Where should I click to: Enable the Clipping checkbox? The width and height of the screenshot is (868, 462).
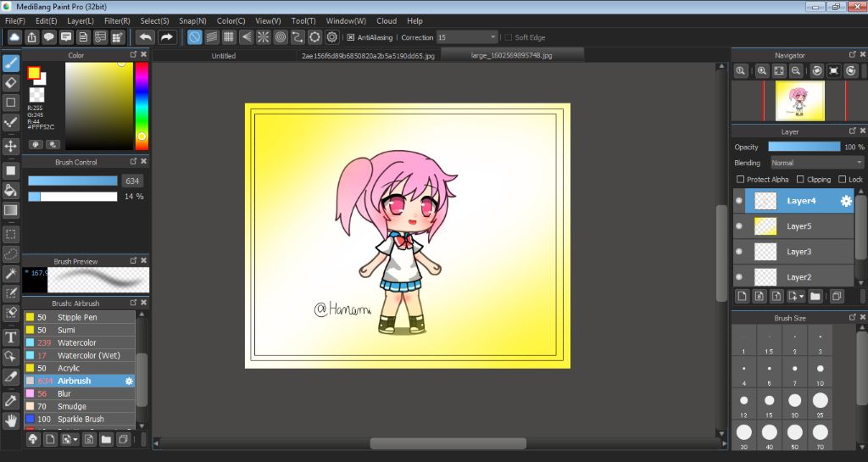pos(800,179)
